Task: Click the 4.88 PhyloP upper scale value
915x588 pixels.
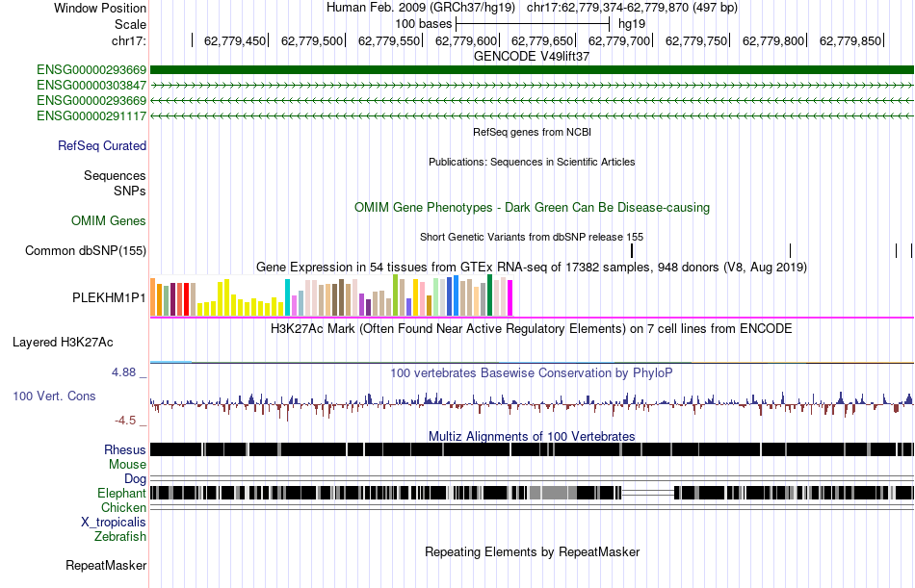Action: tap(124, 372)
